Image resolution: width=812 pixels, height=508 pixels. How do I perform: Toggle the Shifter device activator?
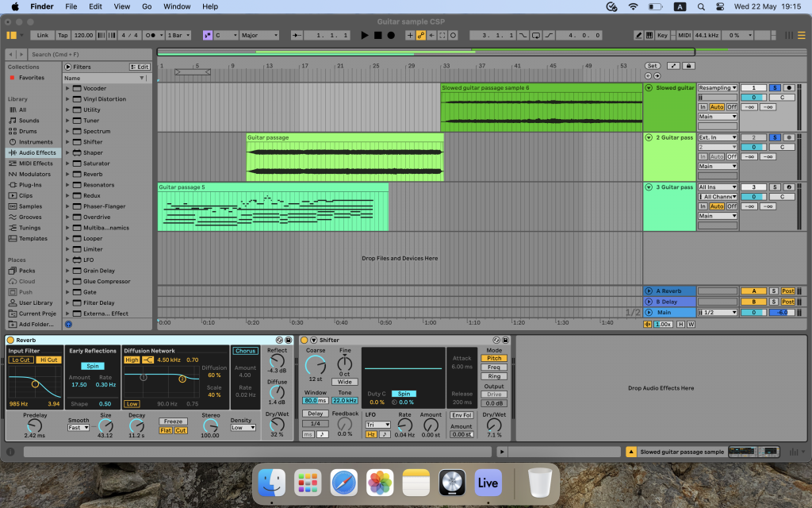304,340
